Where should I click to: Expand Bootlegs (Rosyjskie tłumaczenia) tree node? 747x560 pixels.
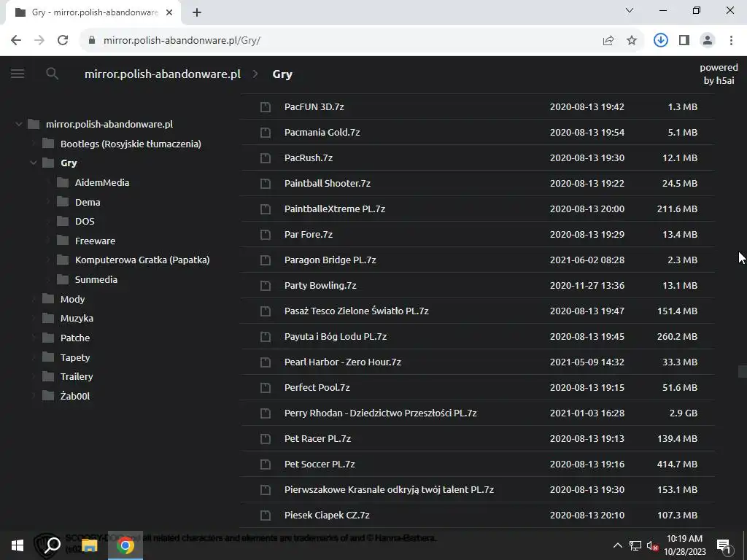pyautogui.click(x=34, y=144)
